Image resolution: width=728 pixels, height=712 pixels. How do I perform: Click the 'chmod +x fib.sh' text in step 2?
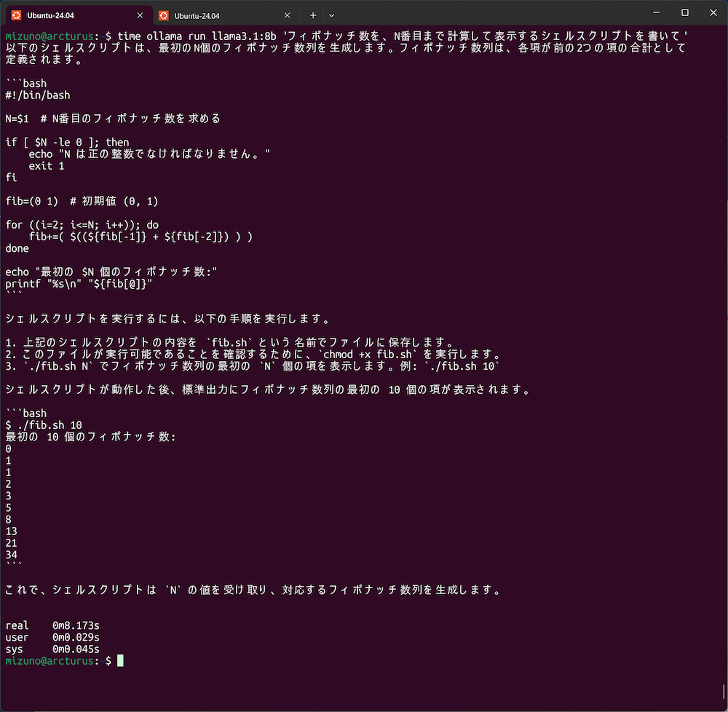[x=367, y=354]
